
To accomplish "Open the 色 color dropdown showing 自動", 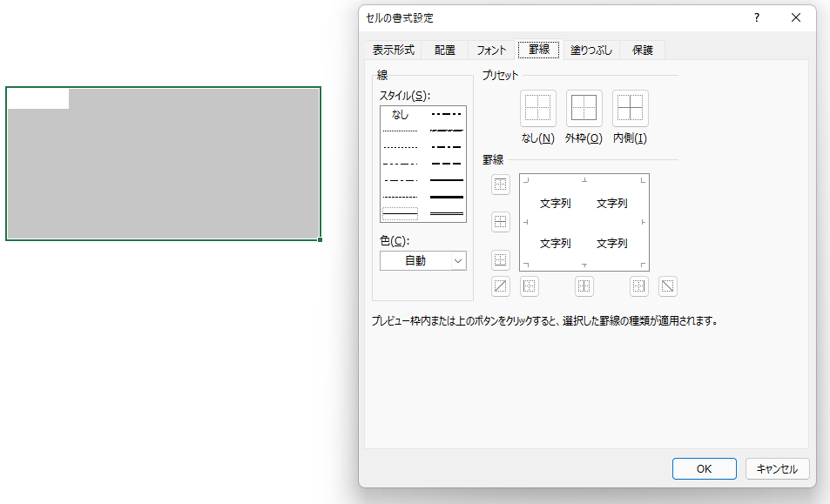I will pos(422,260).
